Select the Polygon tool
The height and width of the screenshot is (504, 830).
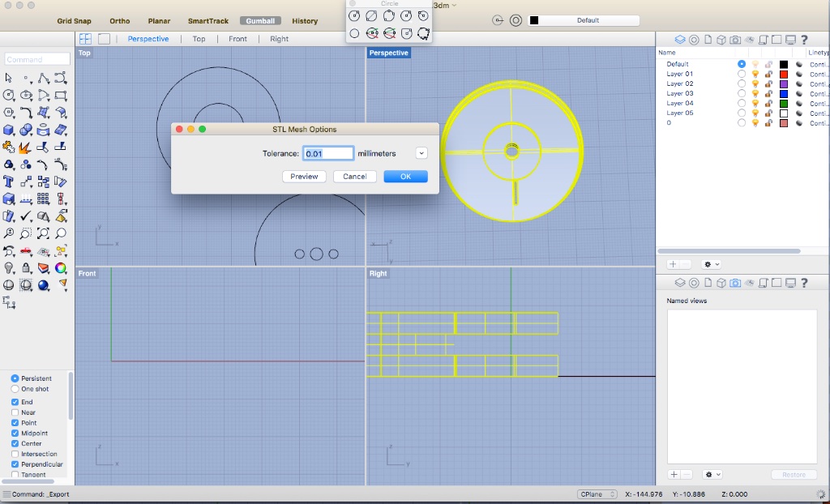(8, 113)
